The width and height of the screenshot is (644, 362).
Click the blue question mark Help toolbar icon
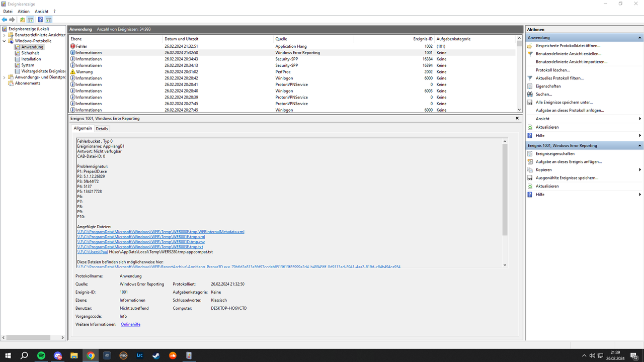point(40,20)
